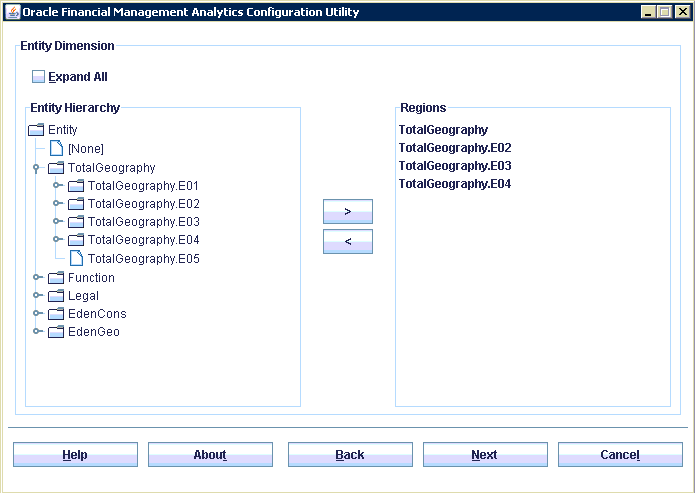Maximize the Configuration Utility window
This screenshot has height=493, width=695.
(665, 12)
